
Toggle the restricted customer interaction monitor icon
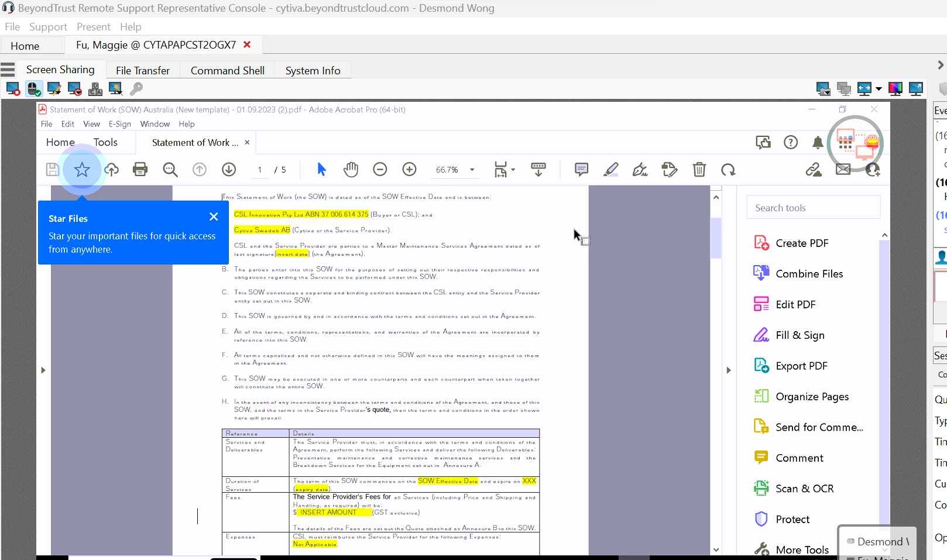coord(74,88)
